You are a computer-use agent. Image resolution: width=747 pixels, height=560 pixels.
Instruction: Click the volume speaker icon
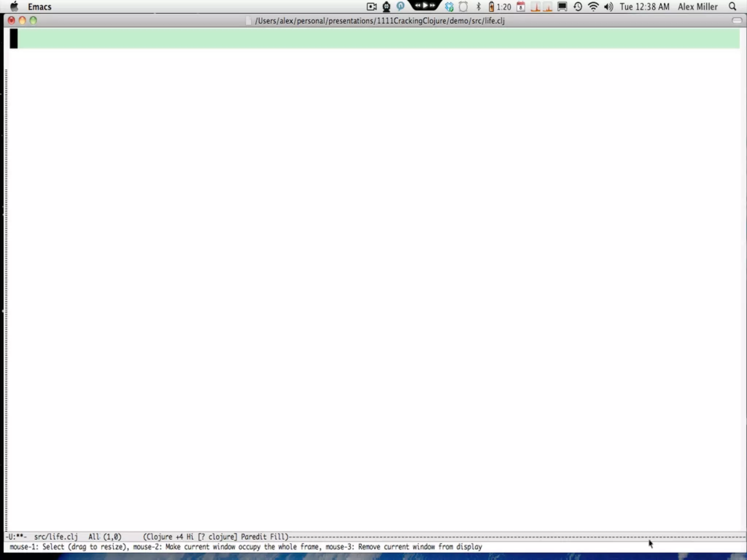coord(608,7)
